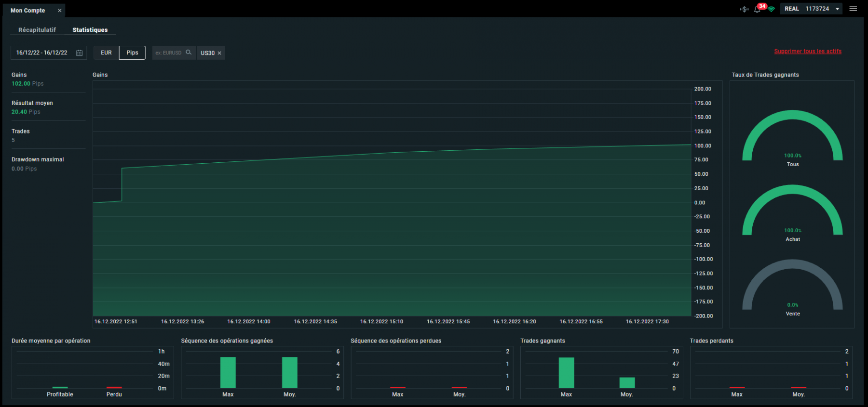868x407 pixels.
Task: Click the gains curve step near 13:00
Action: 122,184
